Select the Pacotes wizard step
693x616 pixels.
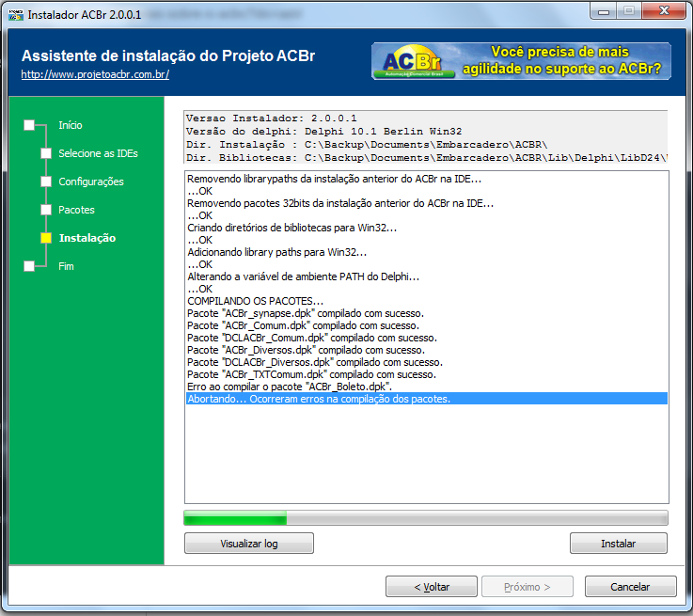(76, 210)
